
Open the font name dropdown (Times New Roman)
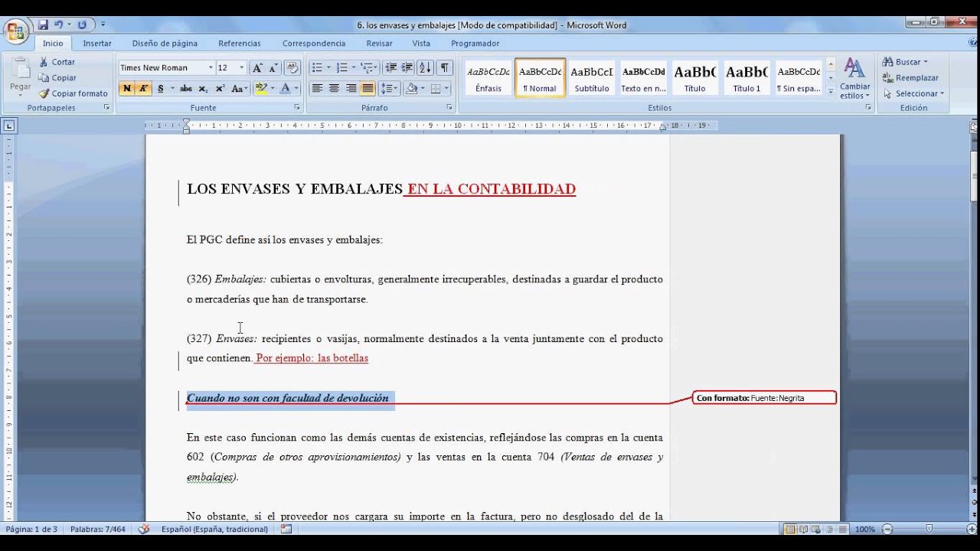pos(210,67)
